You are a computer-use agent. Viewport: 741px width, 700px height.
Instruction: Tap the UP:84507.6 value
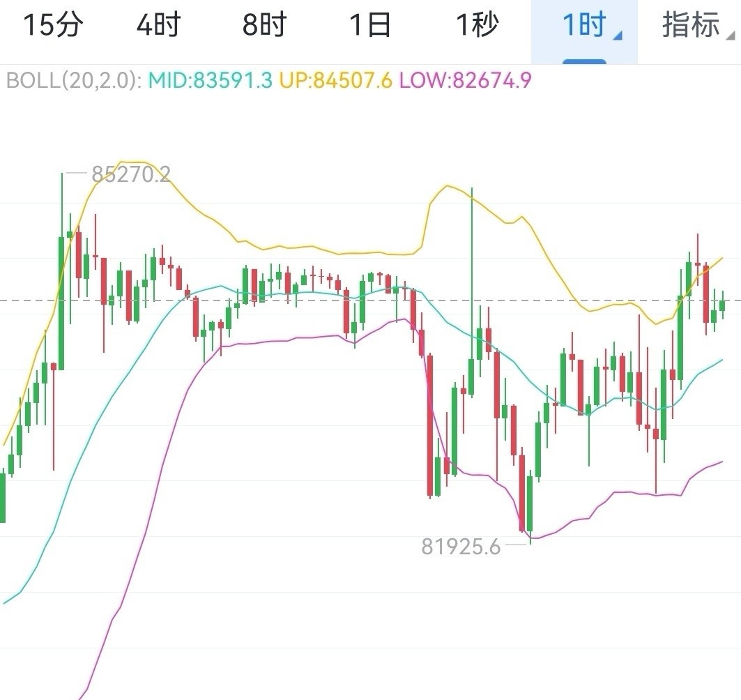[336, 80]
